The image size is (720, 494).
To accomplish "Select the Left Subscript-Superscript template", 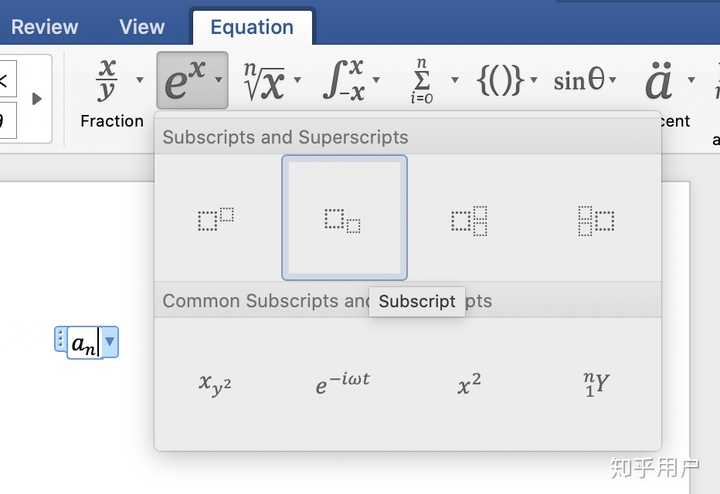I will [x=596, y=221].
